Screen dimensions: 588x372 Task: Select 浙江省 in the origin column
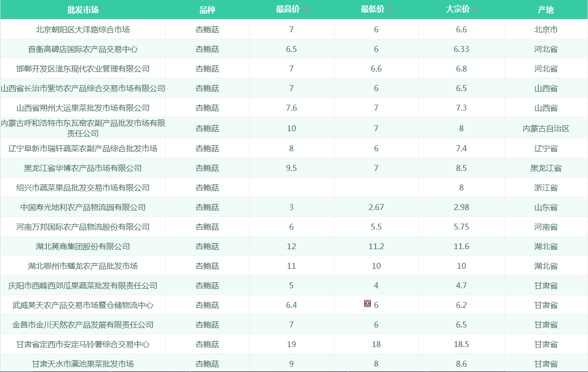pos(546,187)
